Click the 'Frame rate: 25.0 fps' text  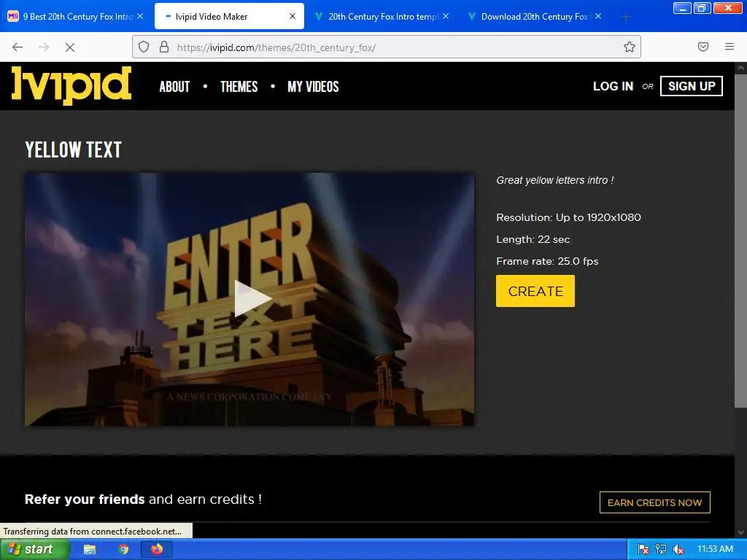pos(547,261)
